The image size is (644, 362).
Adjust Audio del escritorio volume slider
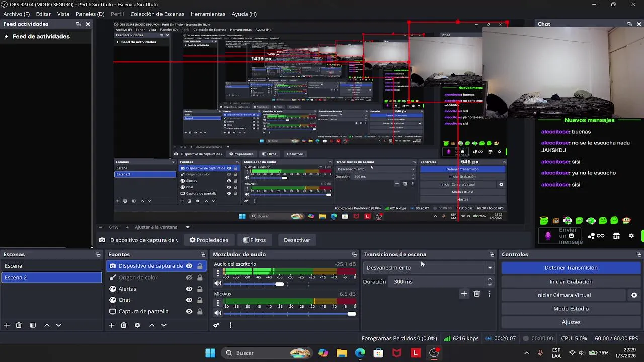279,284
